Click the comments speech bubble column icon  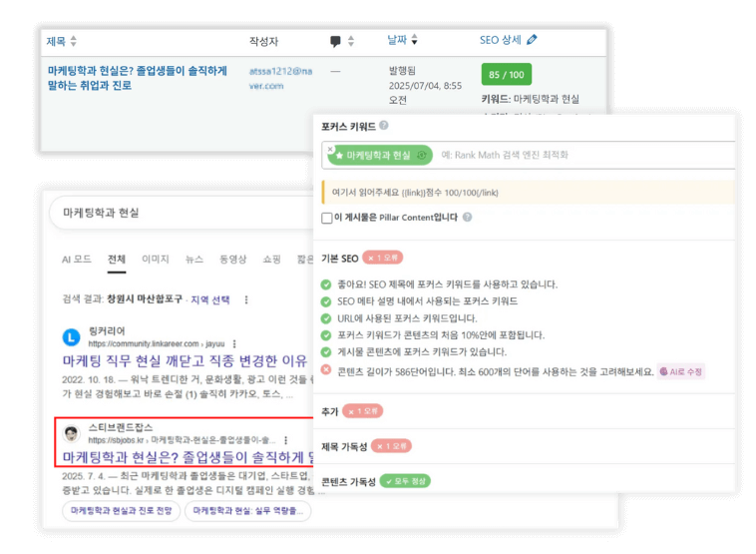click(x=335, y=42)
